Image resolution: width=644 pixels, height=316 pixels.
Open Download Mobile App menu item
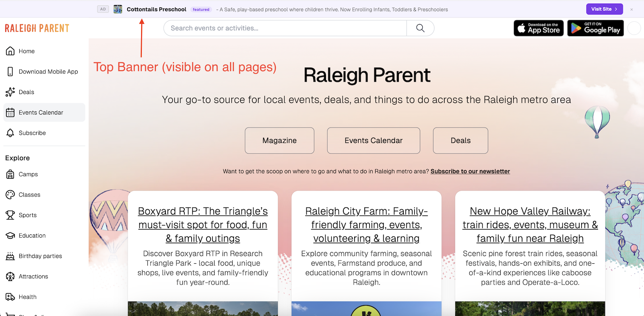tap(44, 72)
